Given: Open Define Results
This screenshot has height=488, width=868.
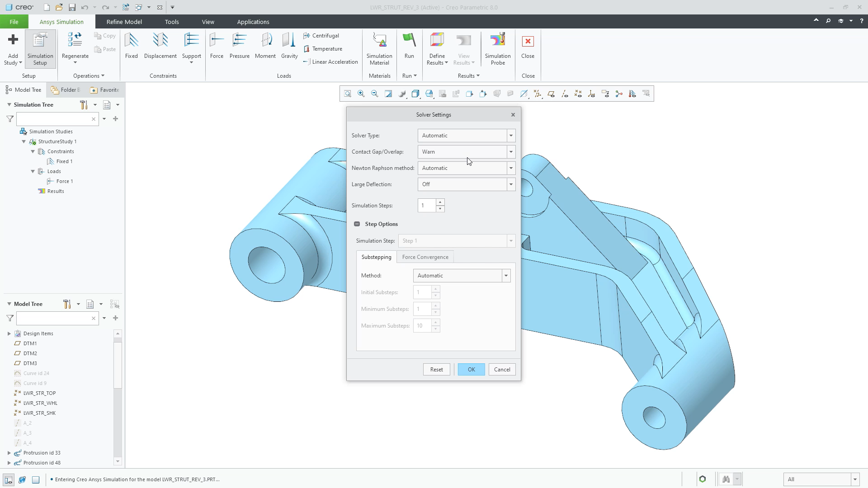Looking at the screenshot, I should coord(437,49).
